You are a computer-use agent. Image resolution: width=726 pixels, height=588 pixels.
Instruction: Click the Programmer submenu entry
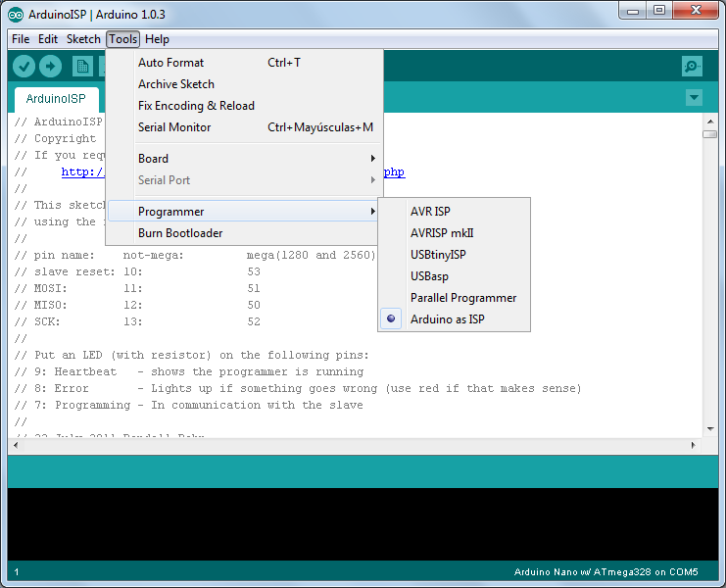244,211
